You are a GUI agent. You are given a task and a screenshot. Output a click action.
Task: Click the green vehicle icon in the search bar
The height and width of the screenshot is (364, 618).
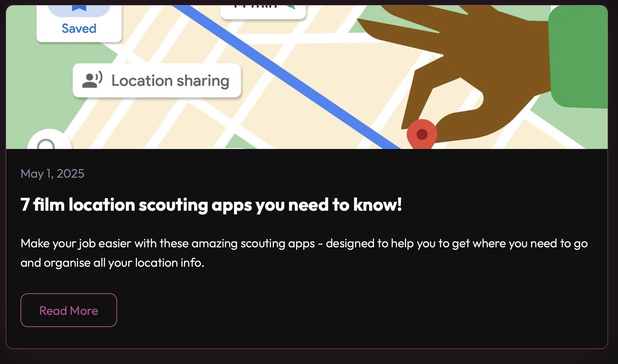pyautogui.click(x=291, y=6)
